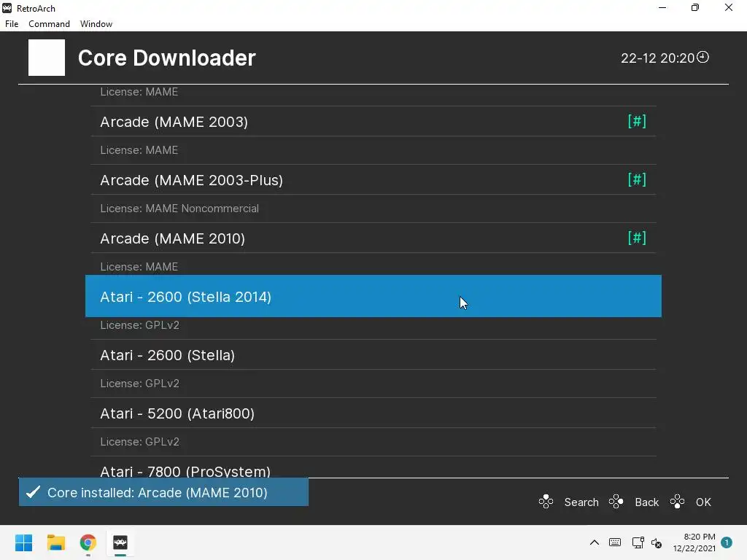Select Arcade (MAME 2010) core
Viewport: 747px width, 560px height.
point(373,238)
